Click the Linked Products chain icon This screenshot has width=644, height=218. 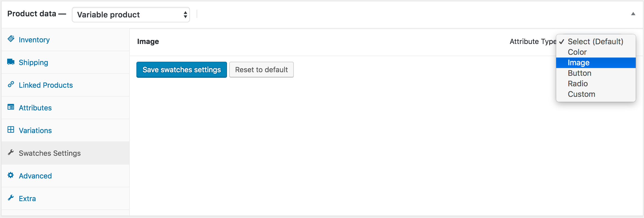(11, 84)
